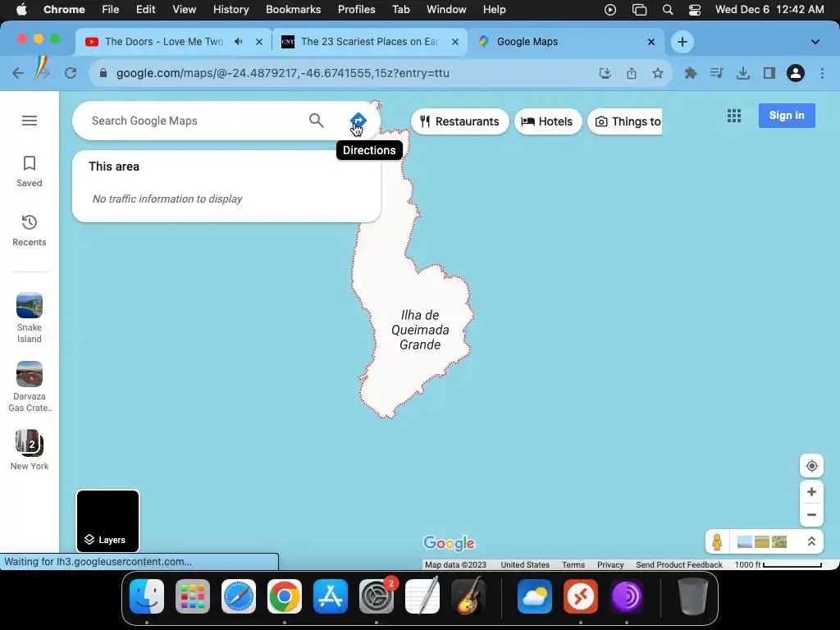Open the Layers map type switcher

click(107, 521)
